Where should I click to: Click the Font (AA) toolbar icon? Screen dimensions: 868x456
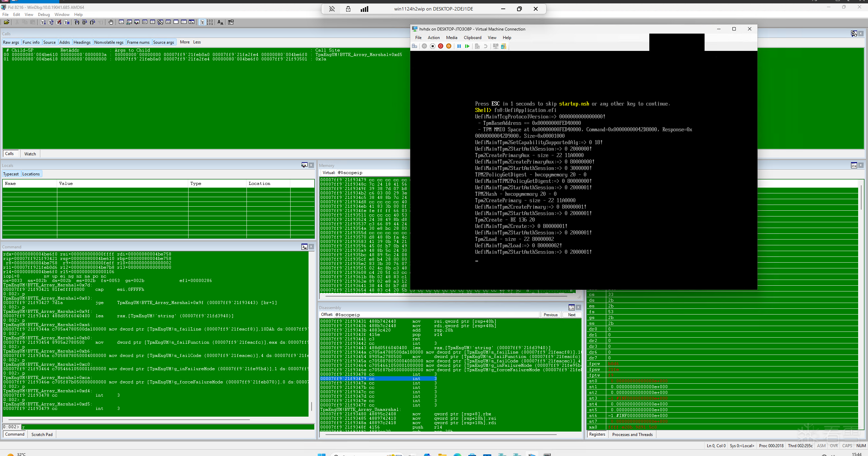point(220,22)
